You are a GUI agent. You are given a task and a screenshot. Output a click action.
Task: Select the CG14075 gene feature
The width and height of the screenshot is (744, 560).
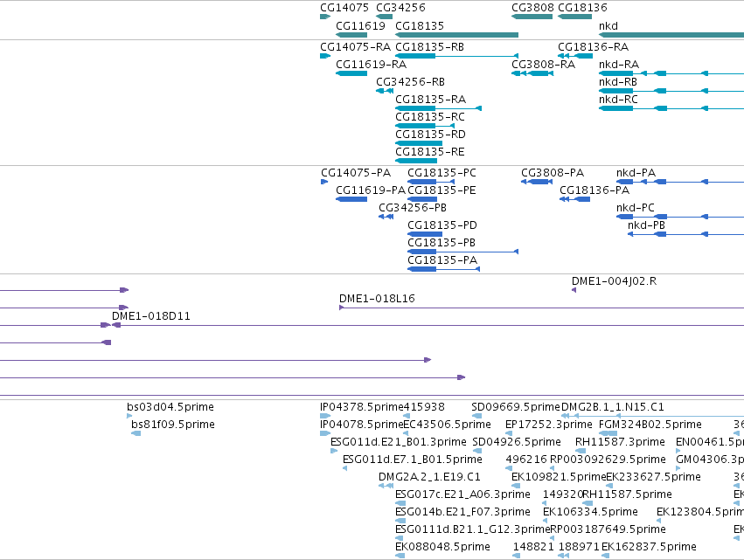pyautogui.click(x=325, y=17)
